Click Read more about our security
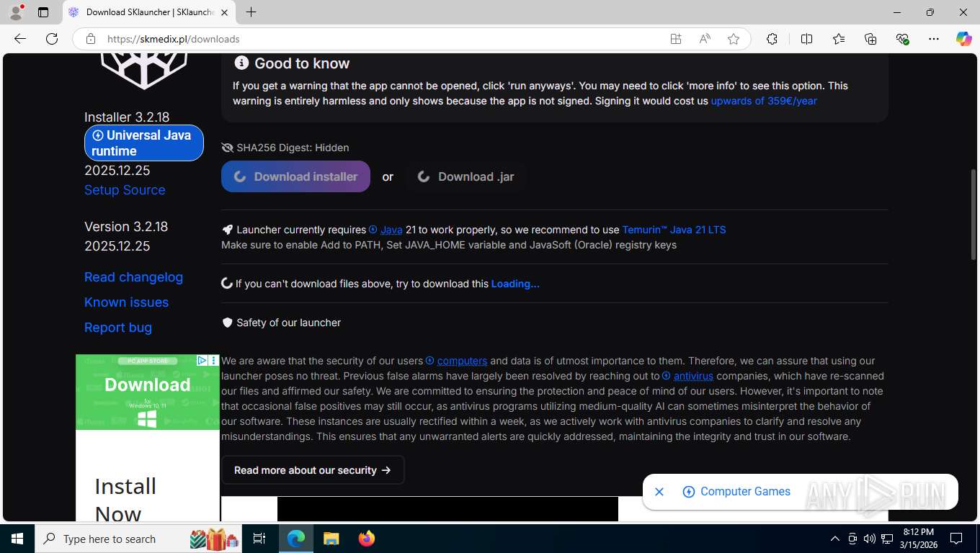 pos(313,470)
